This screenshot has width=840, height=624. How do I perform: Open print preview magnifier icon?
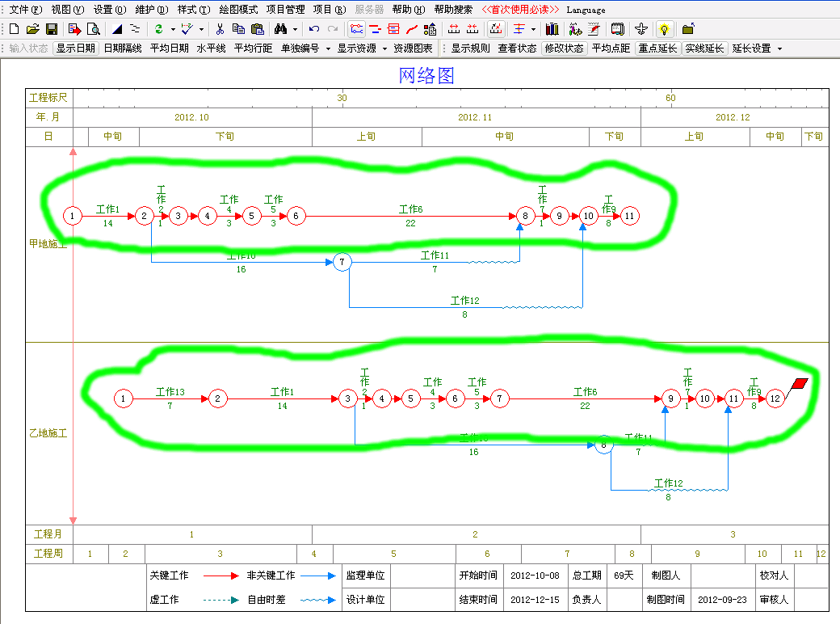tap(93, 29)
